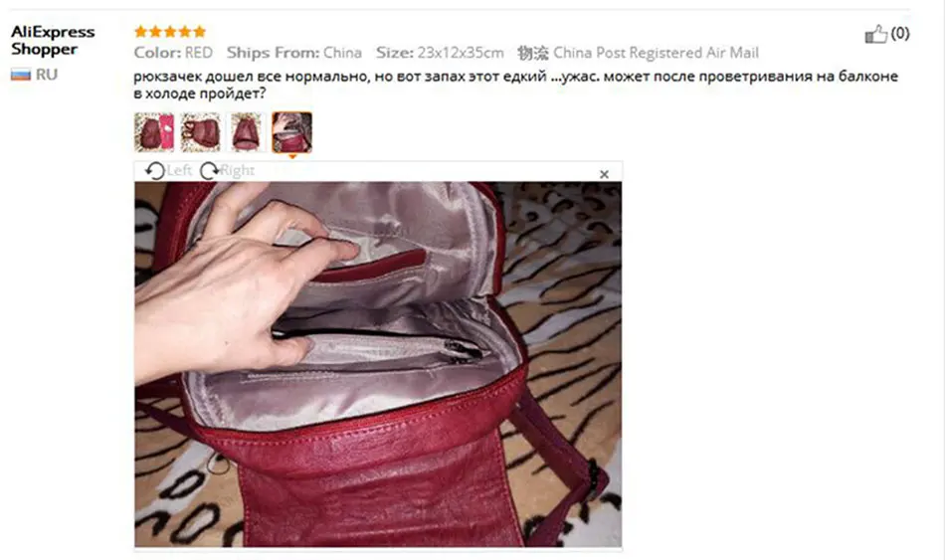This screenshot has width=945, height=560.
Task: Click the thumbs-up helpful icon
Action: pos(875,34)
